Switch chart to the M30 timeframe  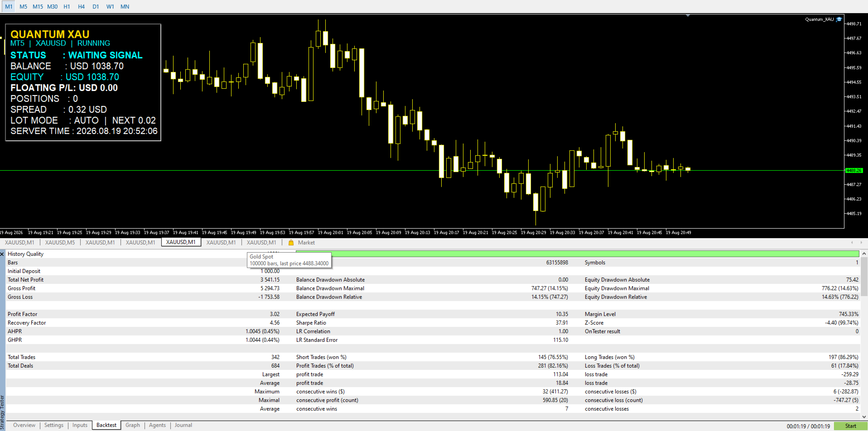coord(52,6)
